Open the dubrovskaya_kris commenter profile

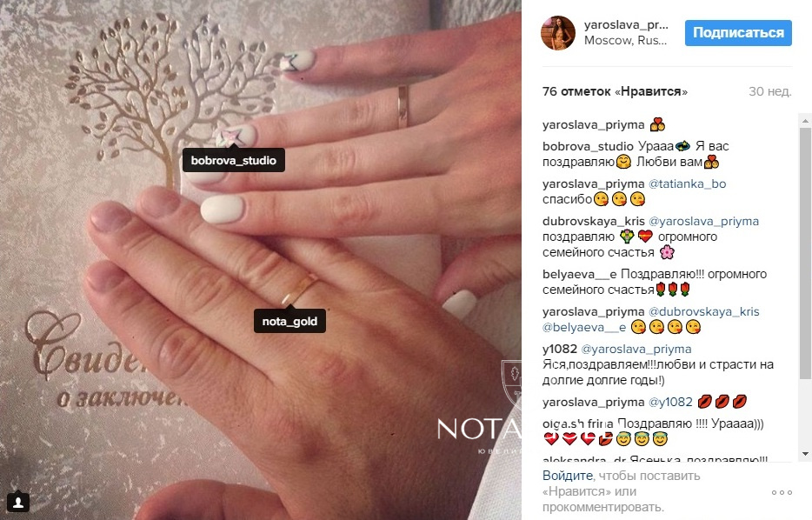[x=594, y=221]
